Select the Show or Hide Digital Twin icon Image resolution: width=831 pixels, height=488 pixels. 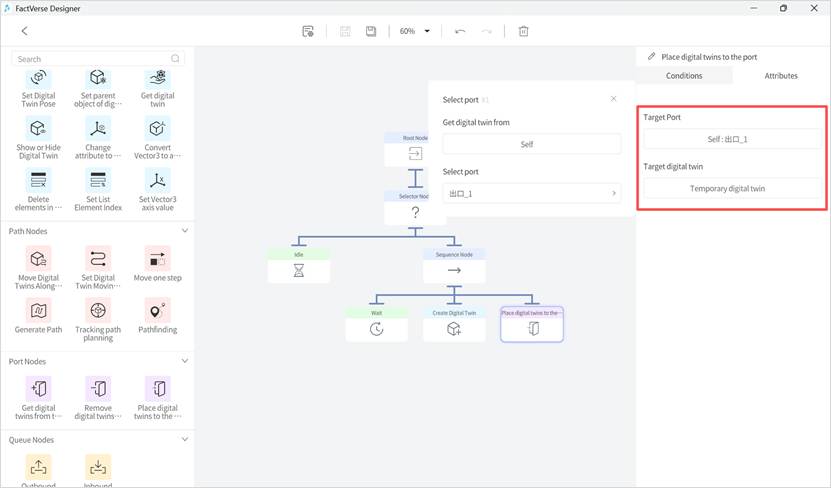click(x=38, y=128)
